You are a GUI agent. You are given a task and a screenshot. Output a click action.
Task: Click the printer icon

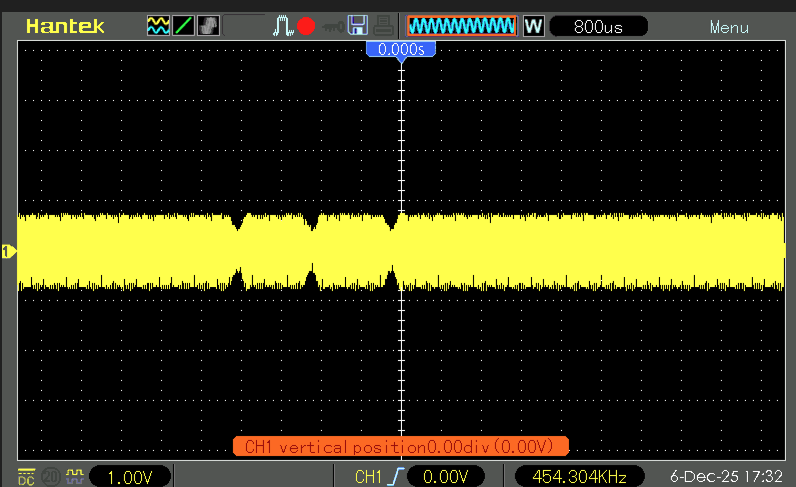pos(382,26)
